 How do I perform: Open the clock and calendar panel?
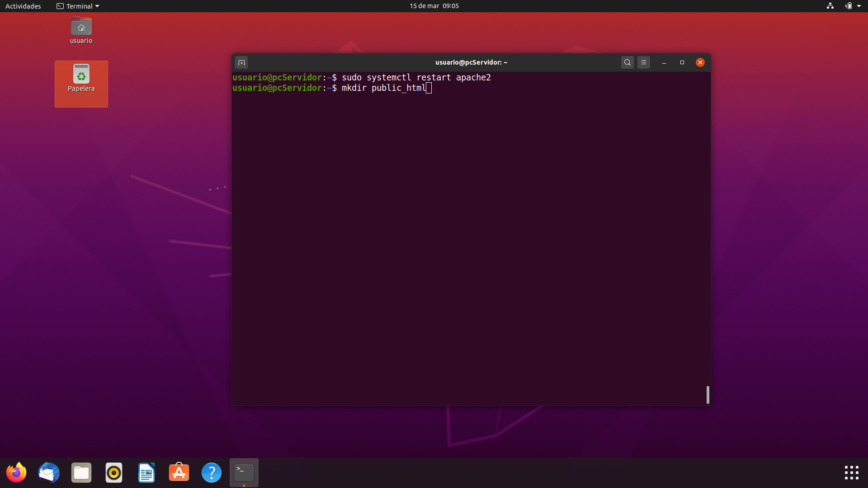click(x=434, y=6)
